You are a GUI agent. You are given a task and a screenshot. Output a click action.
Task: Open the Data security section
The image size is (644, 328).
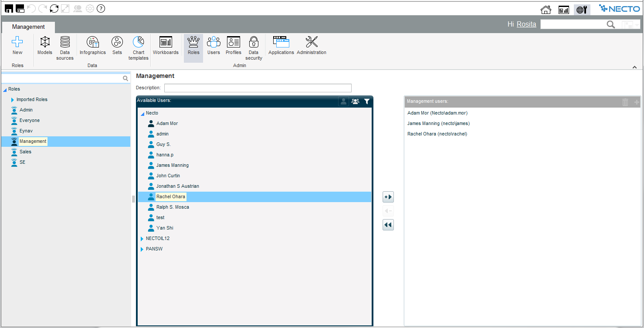(254, 47)
